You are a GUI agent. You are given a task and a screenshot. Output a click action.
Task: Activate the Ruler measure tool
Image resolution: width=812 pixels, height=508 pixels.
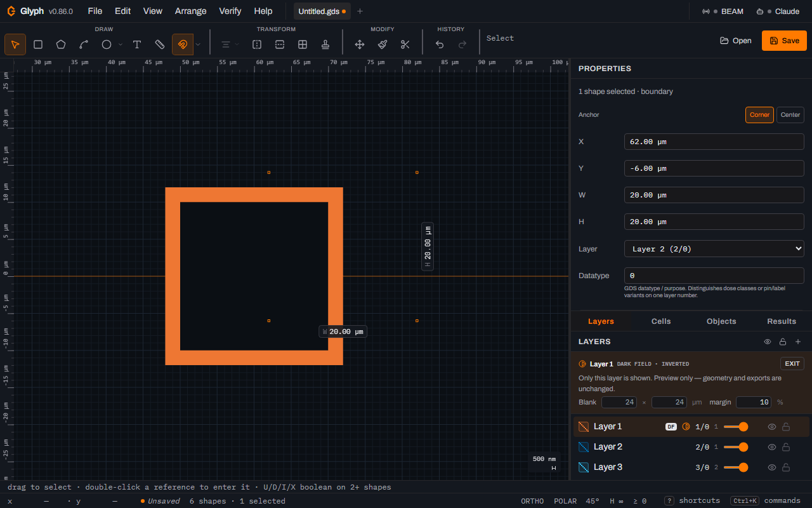(160, 44)
